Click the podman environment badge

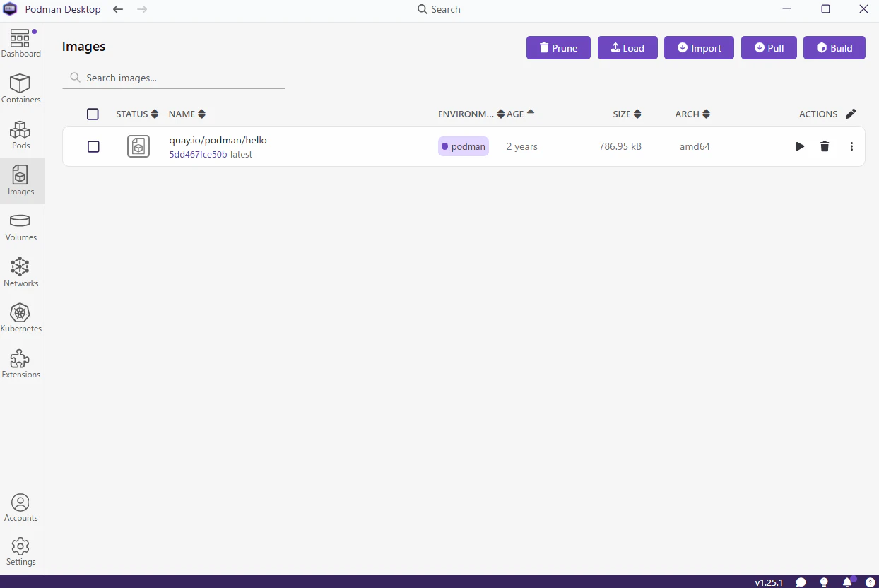(x=464, y=146)
